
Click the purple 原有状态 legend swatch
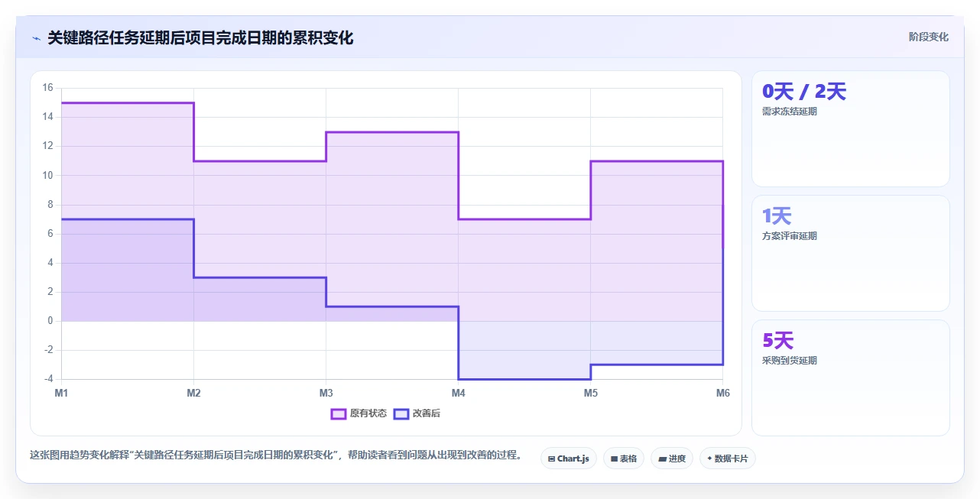point(339,413)
